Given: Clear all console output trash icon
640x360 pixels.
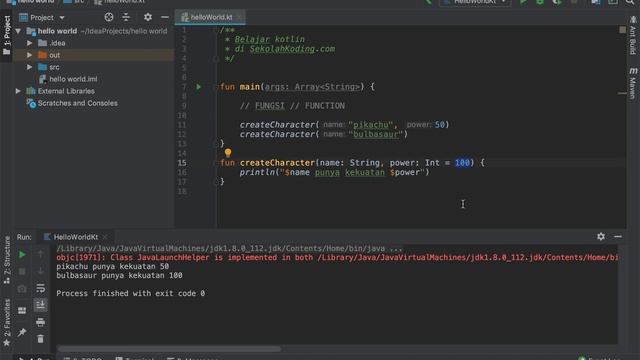Looking at the screenshot, I should (40, 339).
